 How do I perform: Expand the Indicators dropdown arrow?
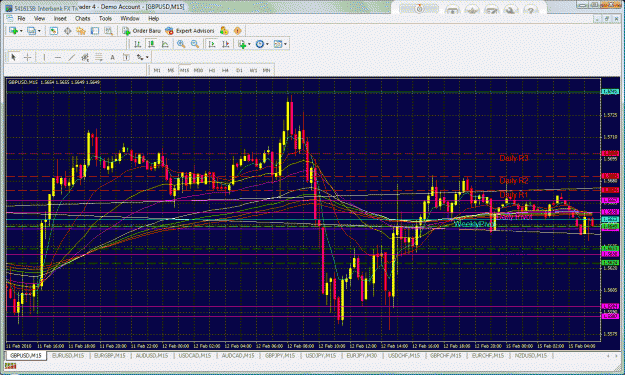pos(249,44)
